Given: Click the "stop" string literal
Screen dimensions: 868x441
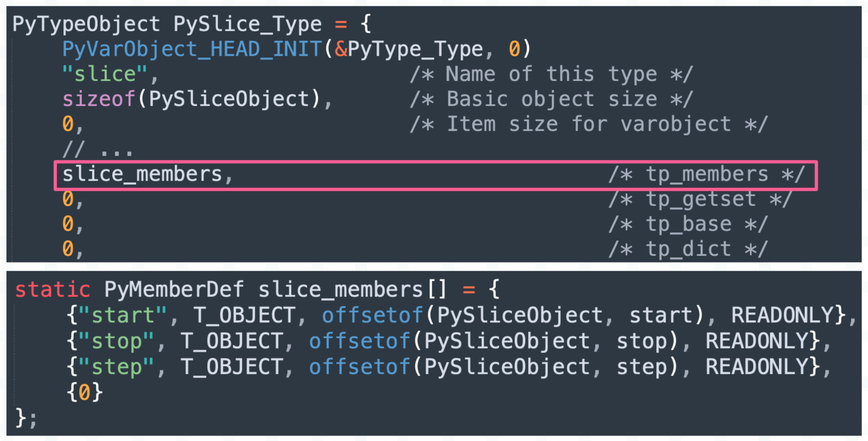Looking at the screenshot, I should [x=117, y=341].
